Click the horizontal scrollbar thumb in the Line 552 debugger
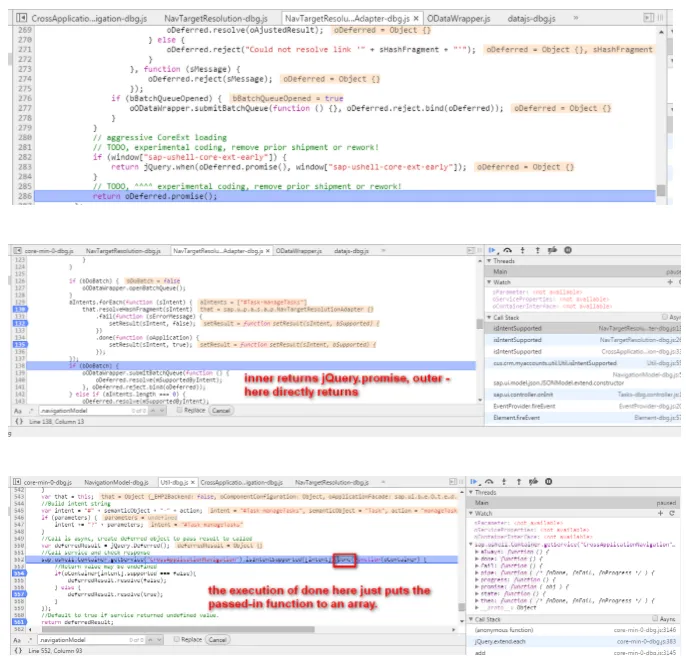This screenshot has width=686, height=662. click(178, 630)
